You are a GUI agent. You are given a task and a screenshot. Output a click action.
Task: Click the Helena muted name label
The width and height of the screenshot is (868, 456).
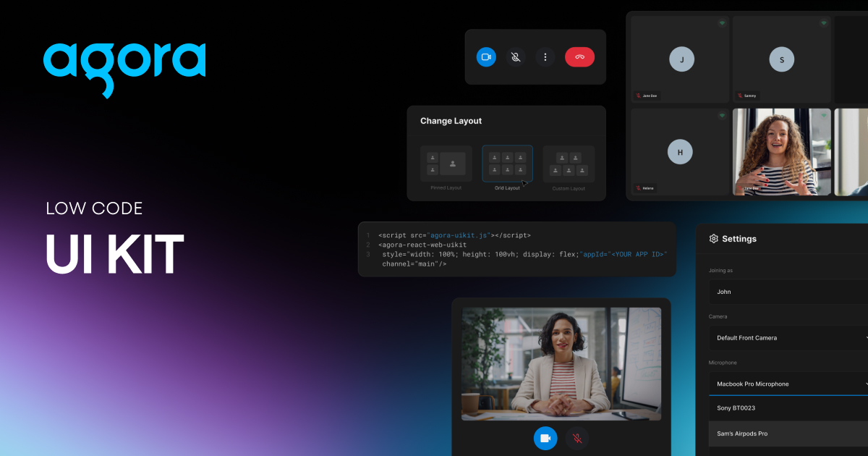(645, 188)
